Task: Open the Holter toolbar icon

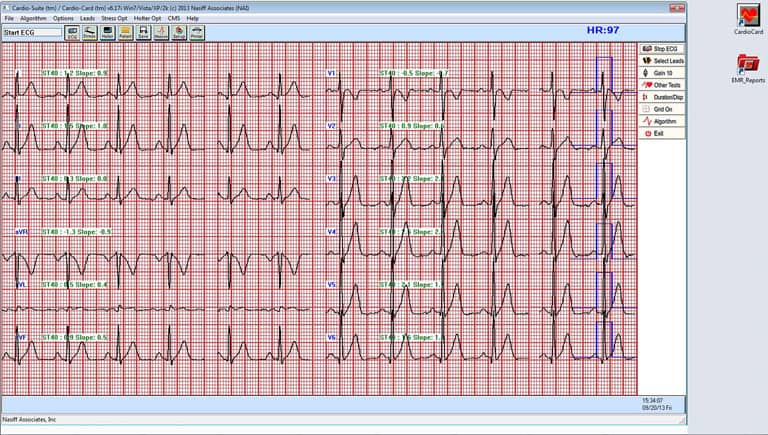Action: (x=107, y=32)
